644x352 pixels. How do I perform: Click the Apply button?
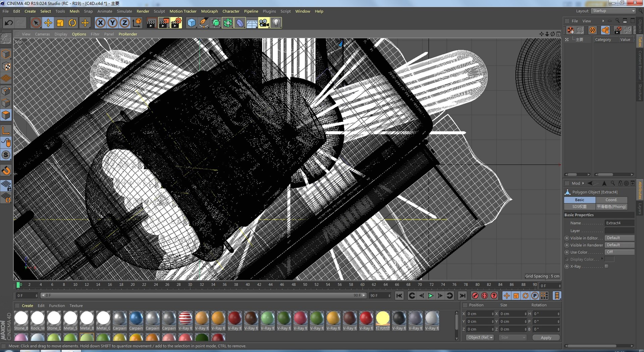point(546,338)
